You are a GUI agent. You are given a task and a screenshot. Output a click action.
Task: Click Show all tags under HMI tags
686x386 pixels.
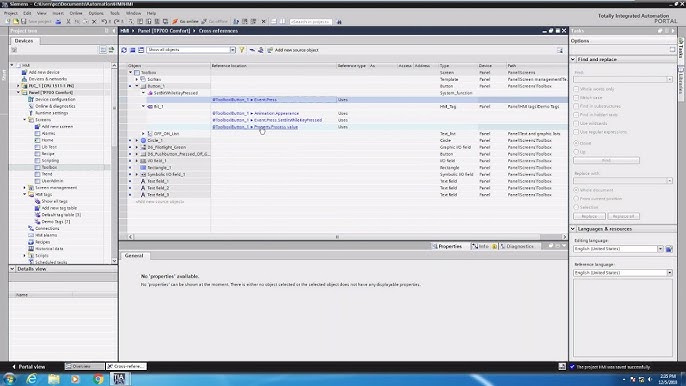54,201
